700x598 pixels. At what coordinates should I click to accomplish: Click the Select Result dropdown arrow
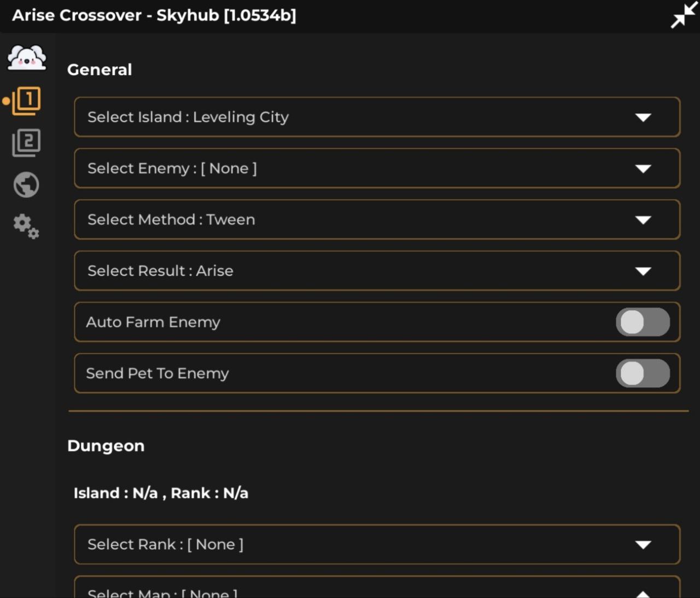point(643,271)
